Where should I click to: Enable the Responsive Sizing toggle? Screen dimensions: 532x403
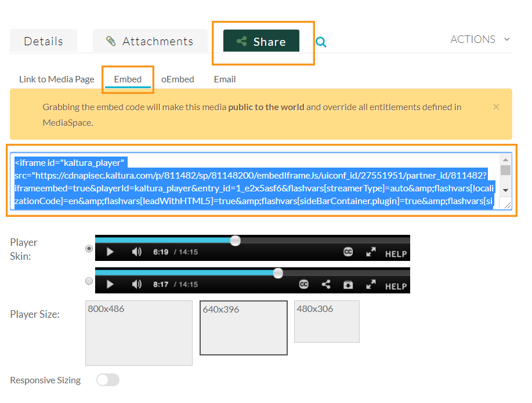coord(108,380)
